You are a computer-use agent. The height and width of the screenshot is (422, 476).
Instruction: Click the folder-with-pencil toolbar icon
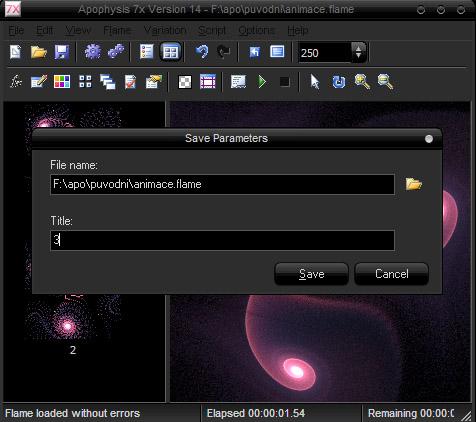click(x=154, y=82)
